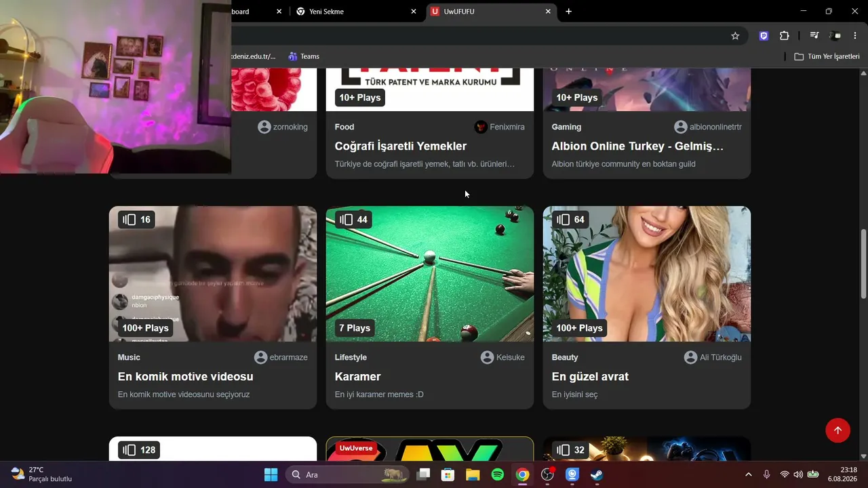Viewport: 868px width, 488px height.
Task: Visit the Ali Türkoğlu author profile
Action: [x=713, y=357]
